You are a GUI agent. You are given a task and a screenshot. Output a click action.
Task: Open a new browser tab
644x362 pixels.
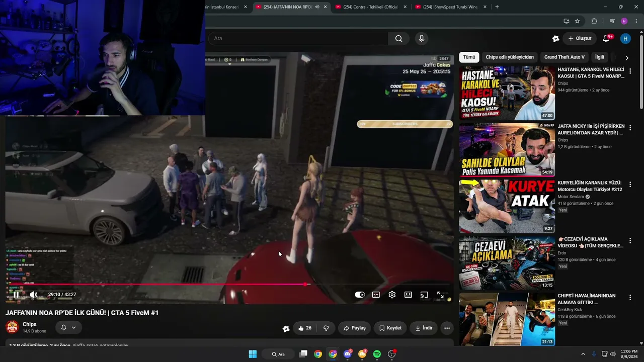click(x=497, y=7)
